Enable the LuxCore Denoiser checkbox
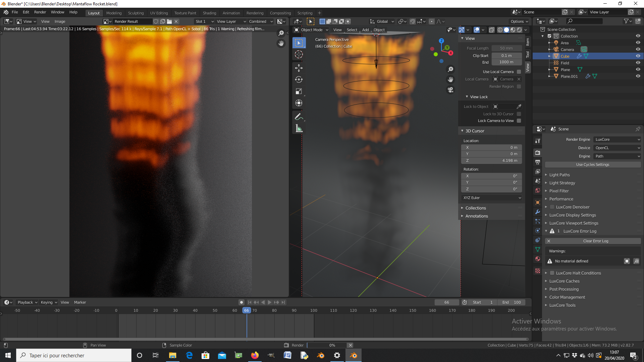This screenshot has width=644, height=362. pos(552,207)
